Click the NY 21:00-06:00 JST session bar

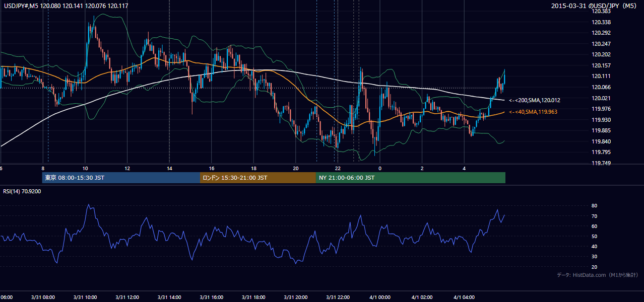point(411,178)
